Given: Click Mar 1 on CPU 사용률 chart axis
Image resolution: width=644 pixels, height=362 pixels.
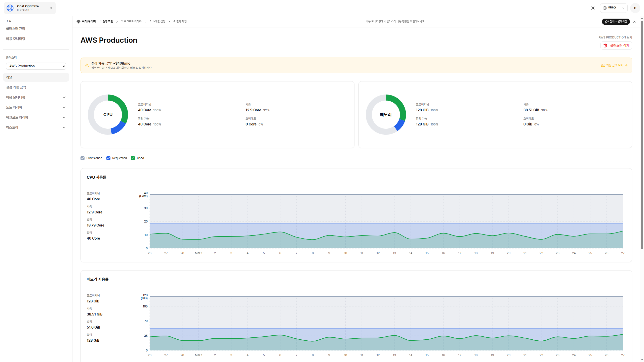Looking at the screenshot, I should tap(198, 253).
